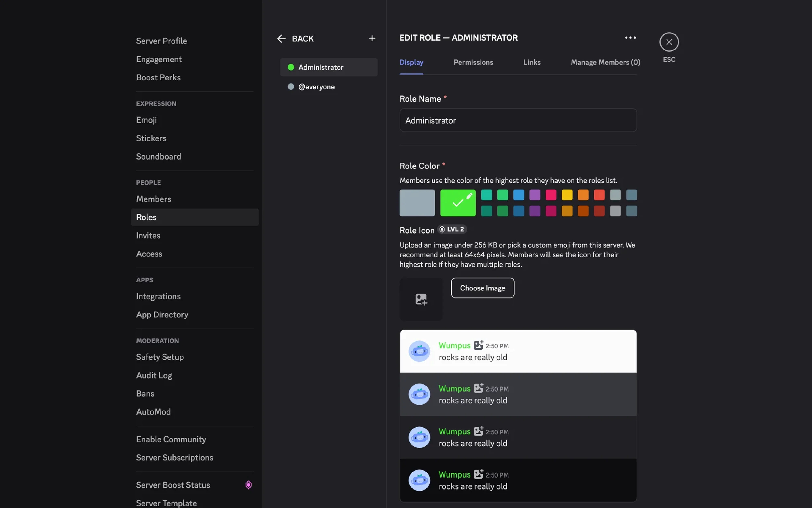Click the pencil icon on custom color swatch
This screenshot has height=508, width=812.
coord(469,196)
